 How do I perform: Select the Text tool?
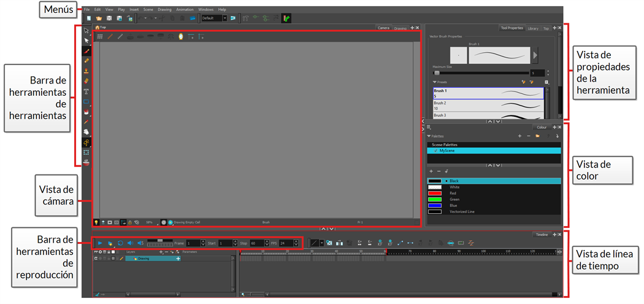[86, 92]
